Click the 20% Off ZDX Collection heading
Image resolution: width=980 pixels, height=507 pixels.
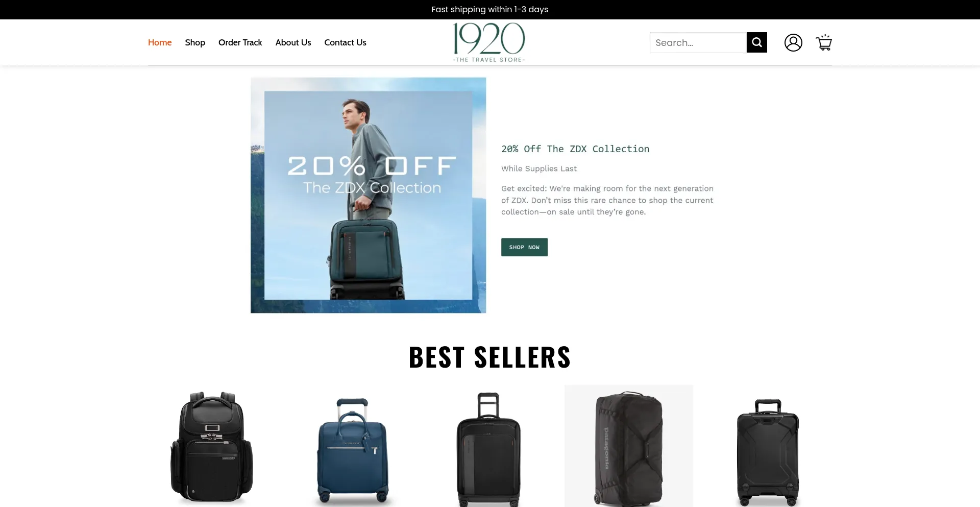point(575,149)
